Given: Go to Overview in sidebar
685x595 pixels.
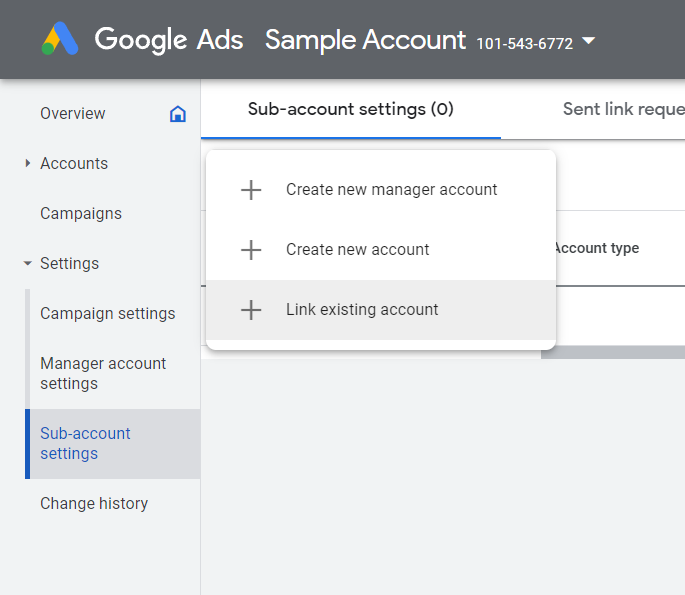Looking at the screenshot, I should pos(73,114).
